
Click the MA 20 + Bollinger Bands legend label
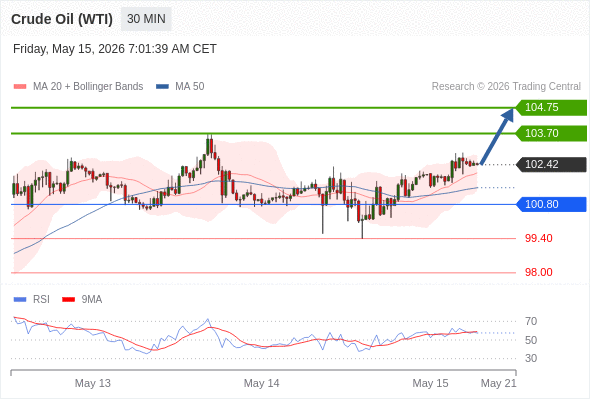88,87
